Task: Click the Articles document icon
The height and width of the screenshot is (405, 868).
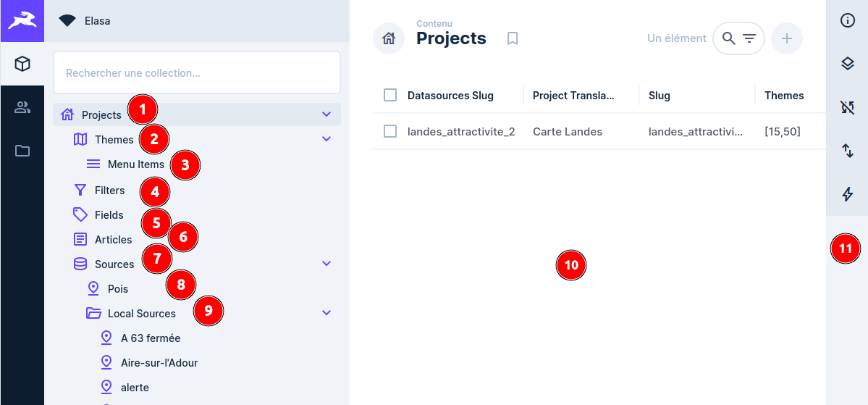Action: (80, 239)
